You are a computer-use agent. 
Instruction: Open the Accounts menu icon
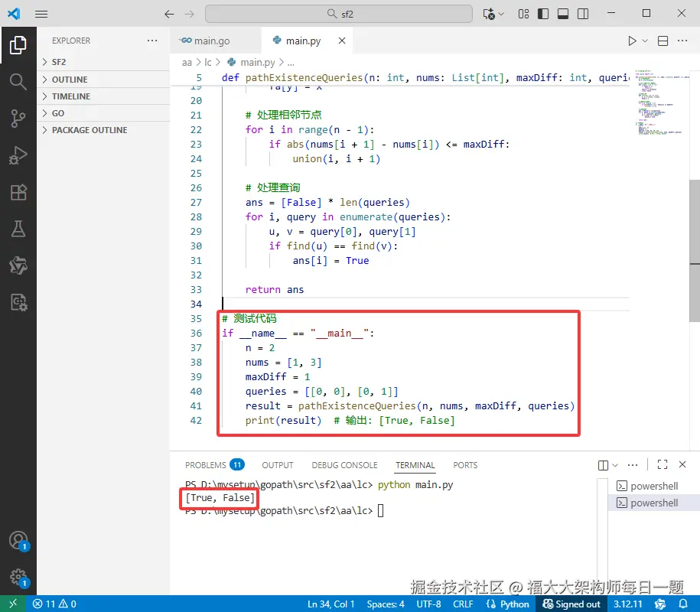tap(18, 541)
